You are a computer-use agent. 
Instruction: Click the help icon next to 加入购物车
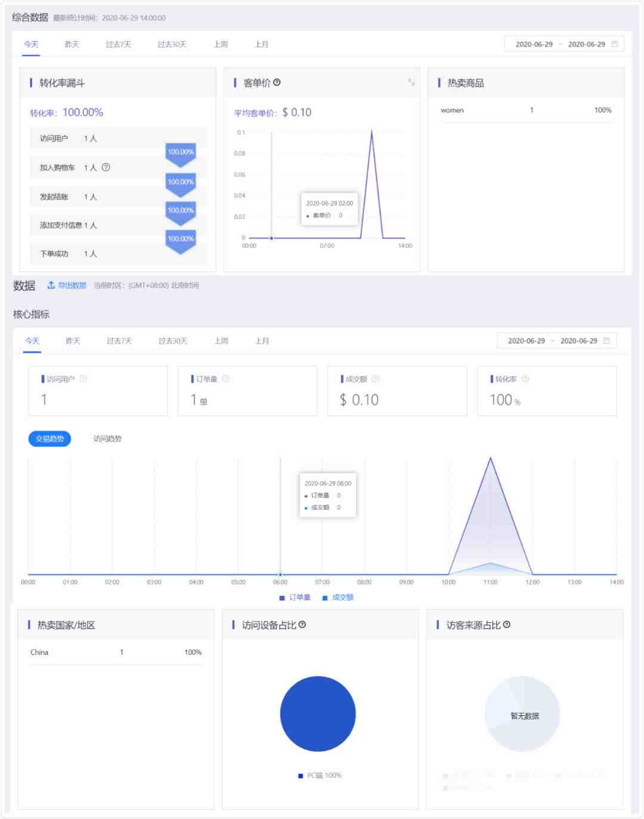coord(106,167)
